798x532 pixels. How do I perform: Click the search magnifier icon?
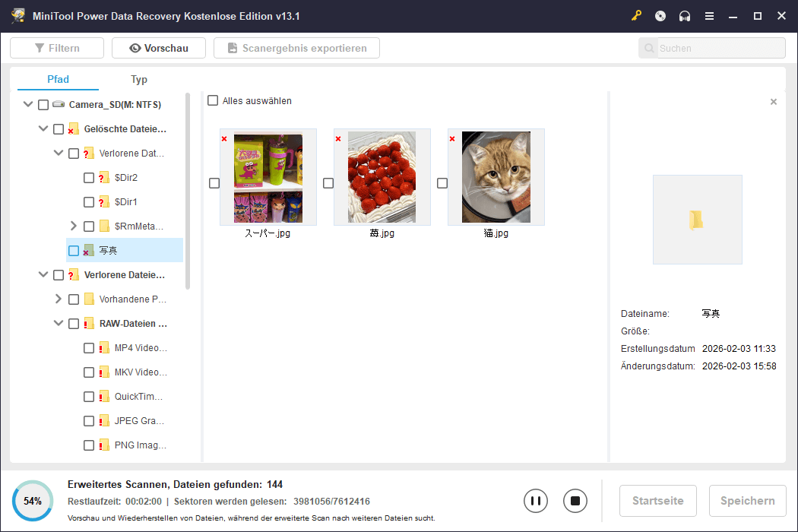pyautogui.click(x=649, y=48)
